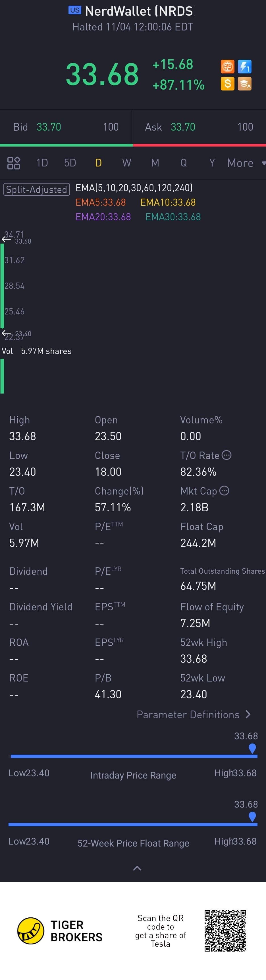
Task: Tap the Intraday Price Range marker
Action: click(x=252, y=748)
